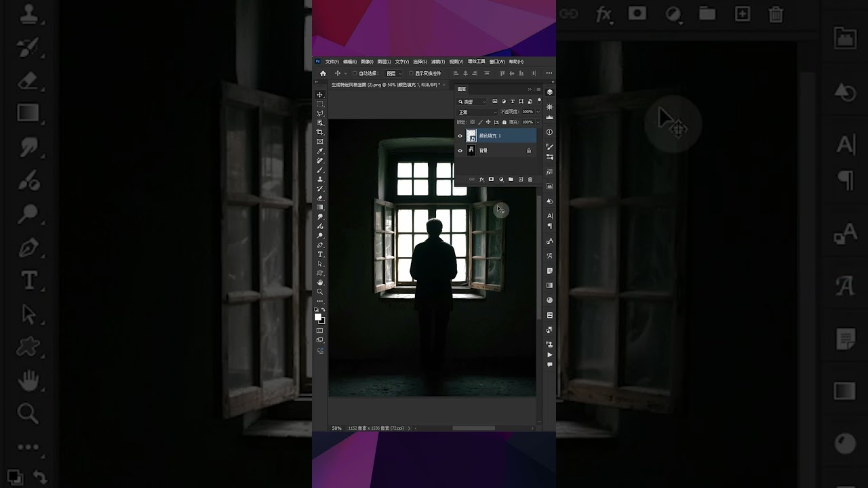Open Move tool preset dropdown arrow
Image resolution: width=868 pixels, height=488 pixels.
[x=346, y=73]
